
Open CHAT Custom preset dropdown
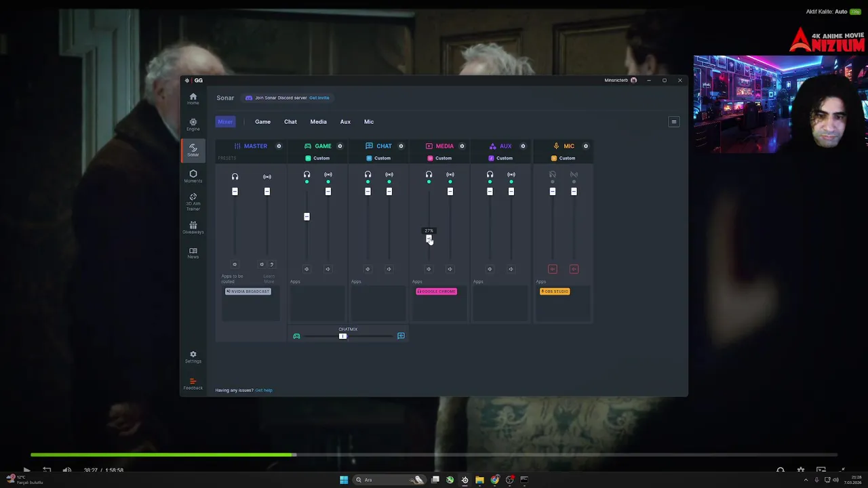[378, 158]
